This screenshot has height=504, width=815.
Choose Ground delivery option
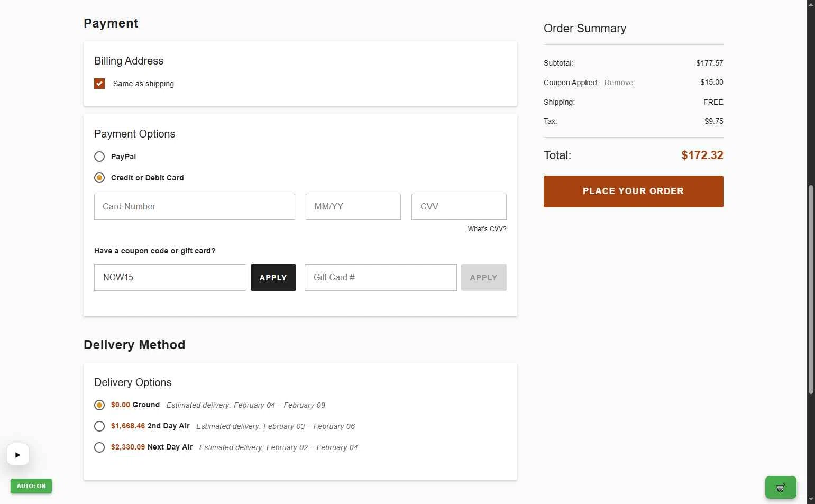click(99, 405)
